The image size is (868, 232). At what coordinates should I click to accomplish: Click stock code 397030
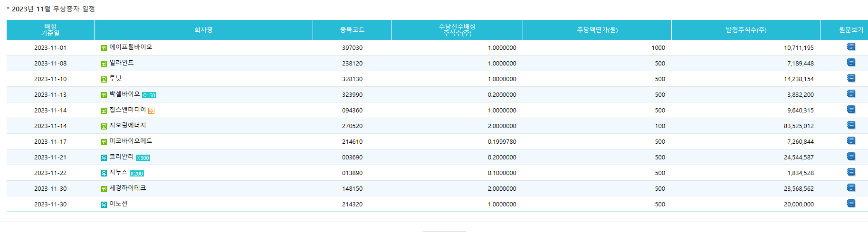(x=352, y=48)
